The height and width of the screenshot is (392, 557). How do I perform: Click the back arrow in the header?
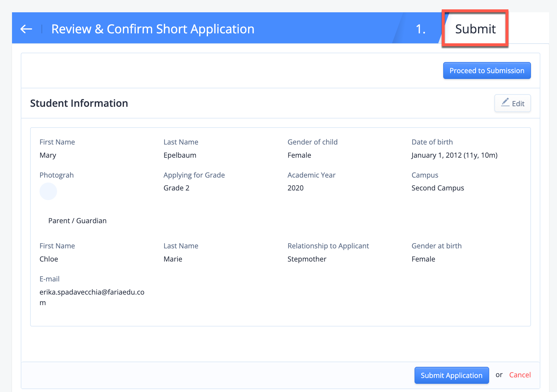tap(26, 28)
